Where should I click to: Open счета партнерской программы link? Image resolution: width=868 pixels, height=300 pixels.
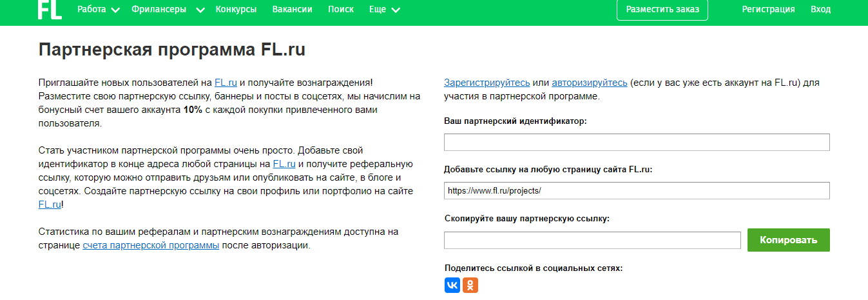pos(151,245)
